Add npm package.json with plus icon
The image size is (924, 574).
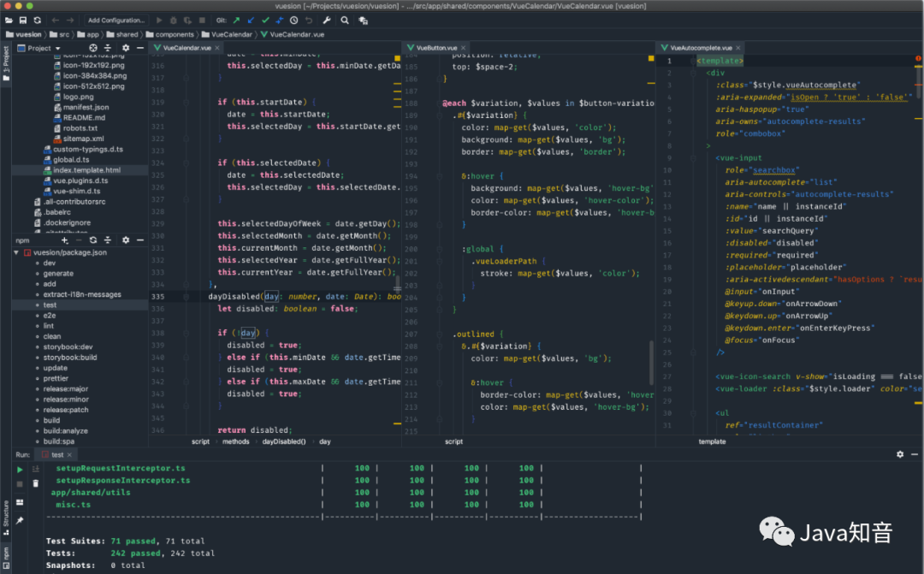click(x=65, y=240)
